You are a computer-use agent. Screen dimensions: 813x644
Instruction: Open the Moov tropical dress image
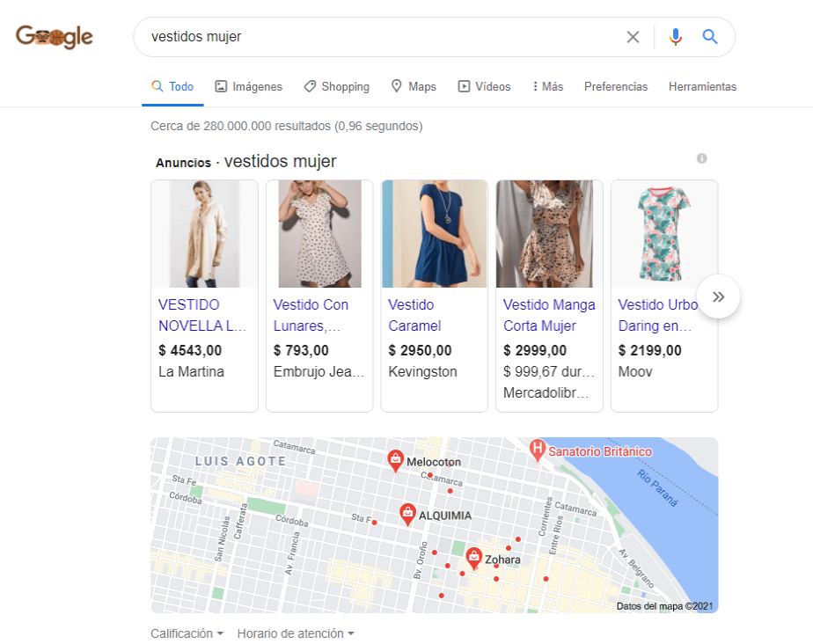click(664, 234)
